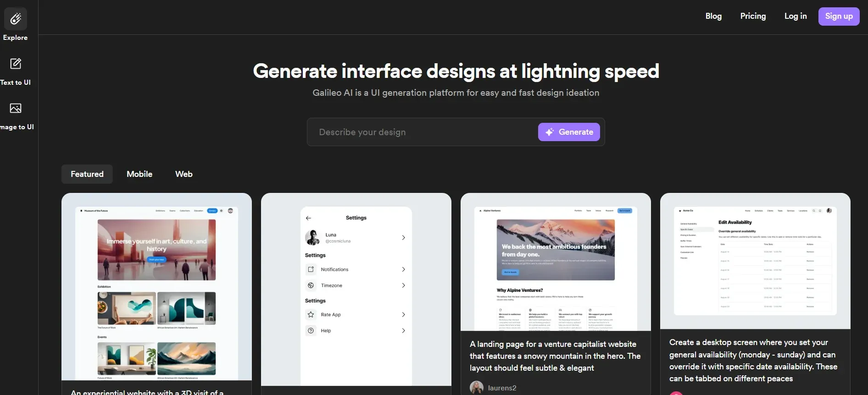
Task: Expand the Notifications row chevron
Action: 403,269
